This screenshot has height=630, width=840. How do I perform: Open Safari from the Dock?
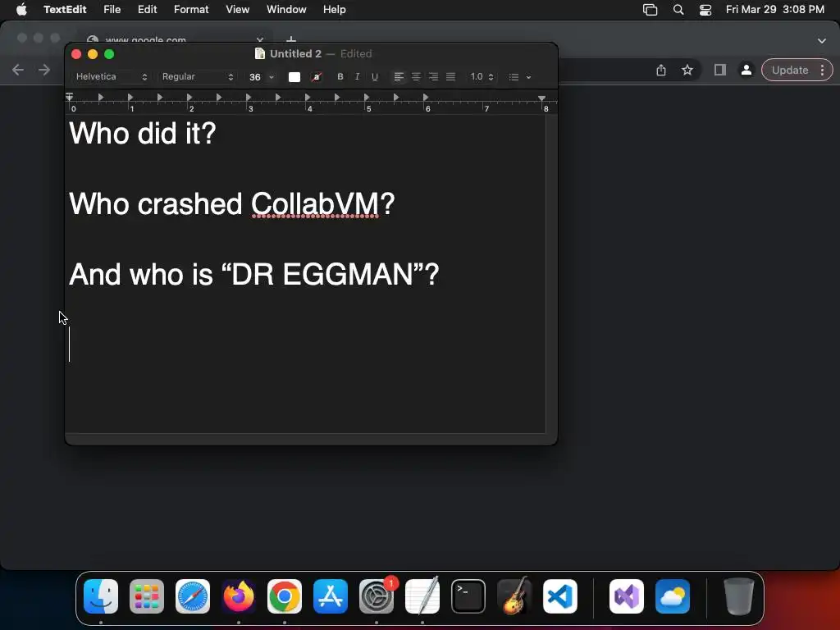pos(193,596)
